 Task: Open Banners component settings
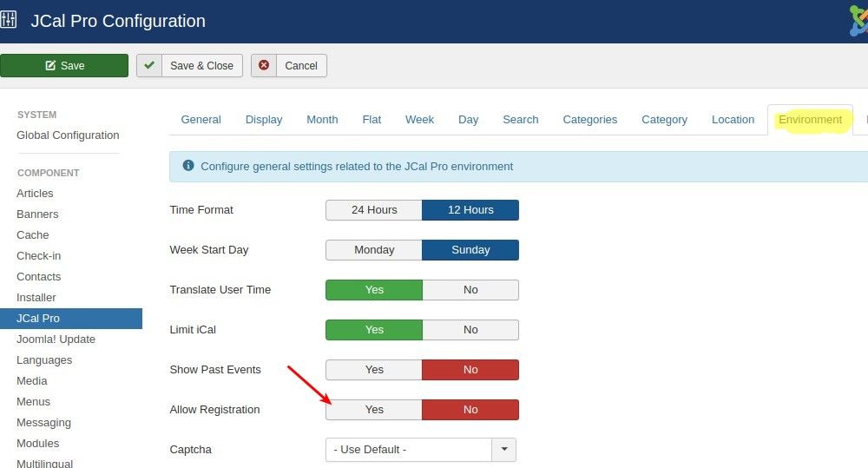[37, 214]
